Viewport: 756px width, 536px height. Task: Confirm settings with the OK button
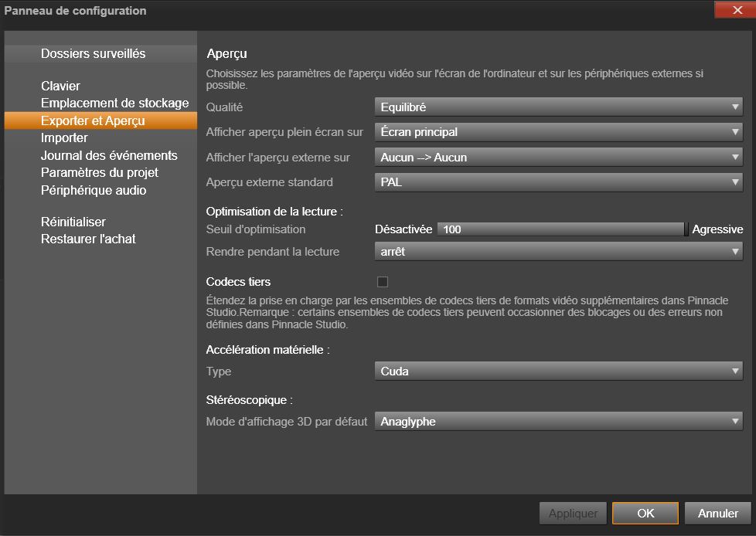(x=645, y=514)
